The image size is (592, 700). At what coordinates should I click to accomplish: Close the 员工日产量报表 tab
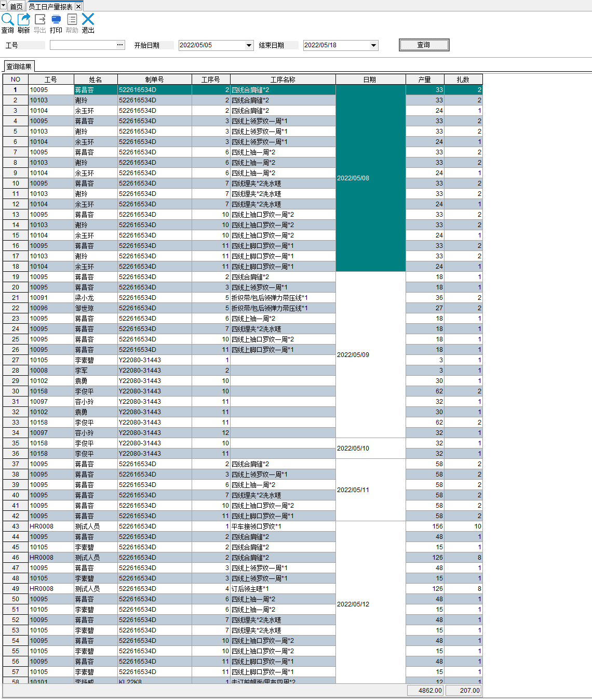78,7
